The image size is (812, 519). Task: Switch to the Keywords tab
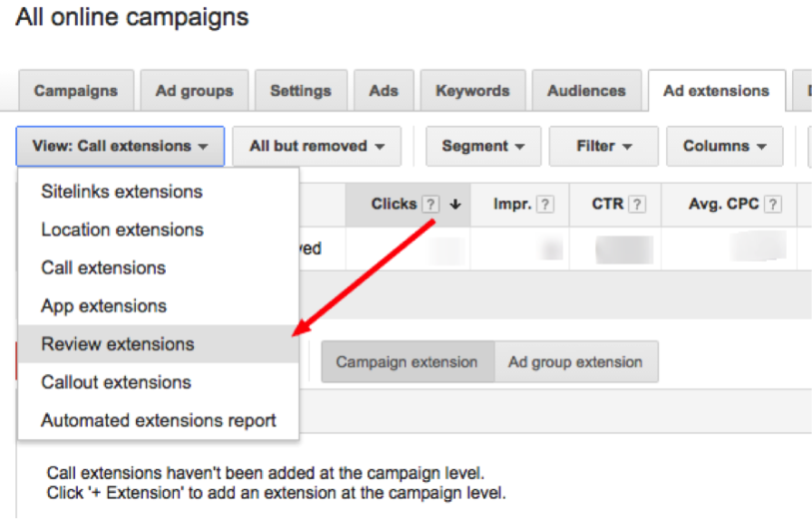coord(473,91)
